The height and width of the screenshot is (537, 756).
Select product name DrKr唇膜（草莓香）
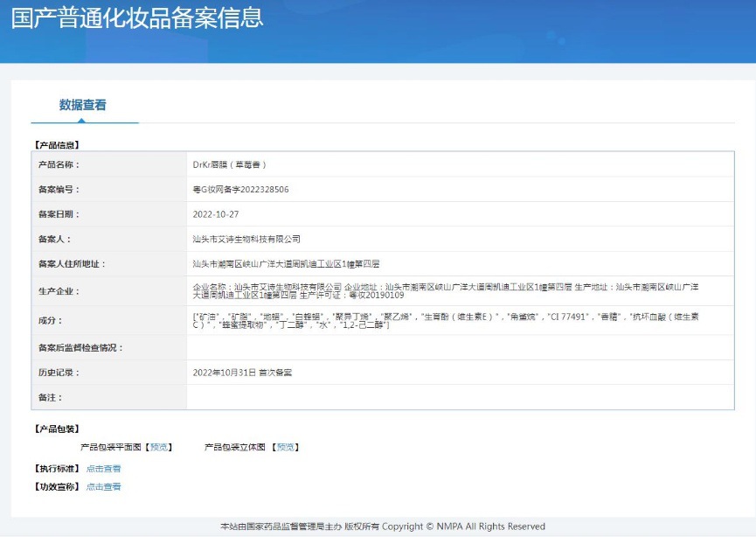(230, 164)
